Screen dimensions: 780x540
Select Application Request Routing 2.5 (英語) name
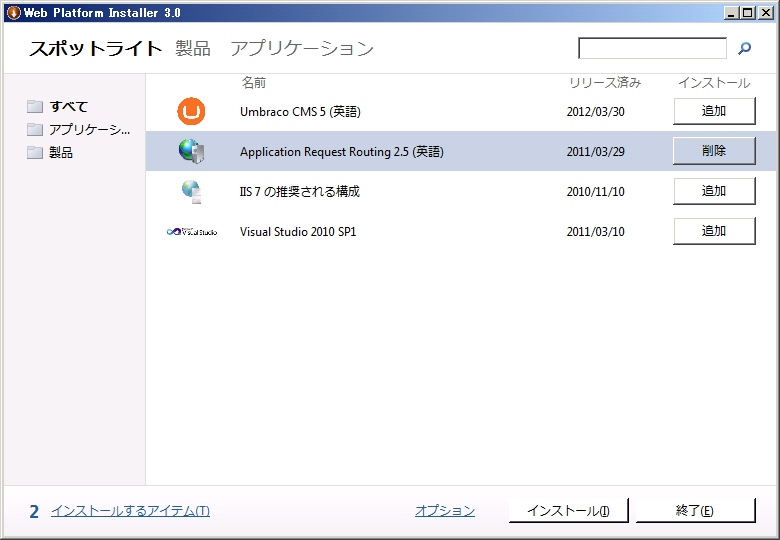pos(342,152)
